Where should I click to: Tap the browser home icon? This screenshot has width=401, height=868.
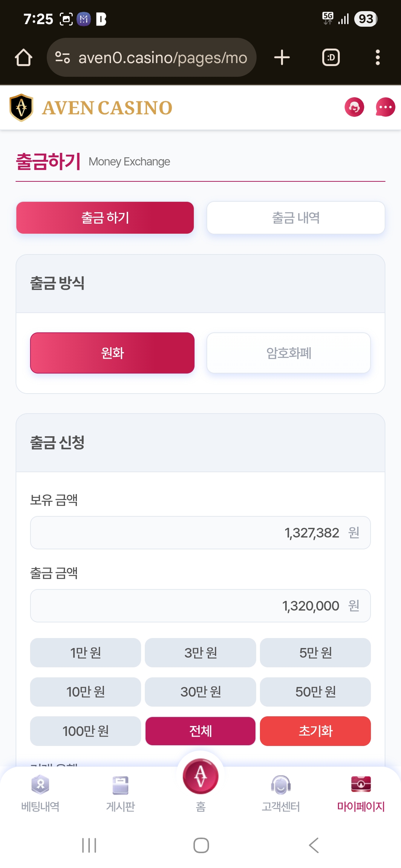click(x=23, y=57)
